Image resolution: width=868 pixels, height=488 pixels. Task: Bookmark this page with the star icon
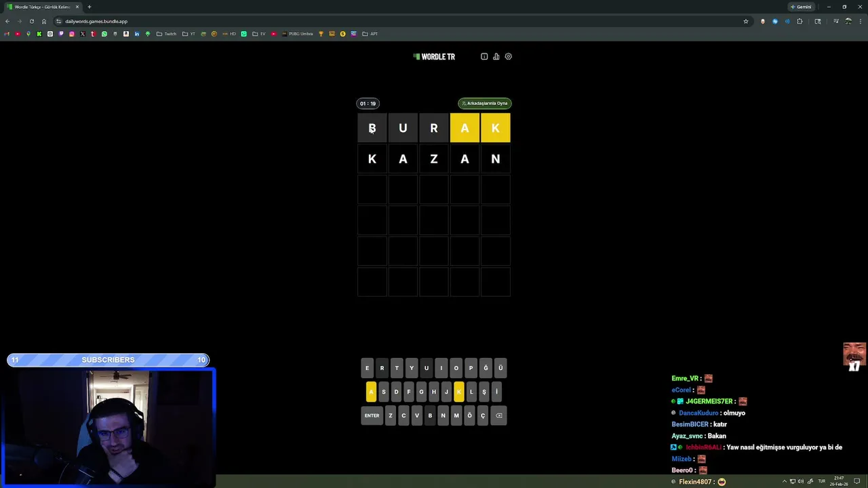[746, 21]
